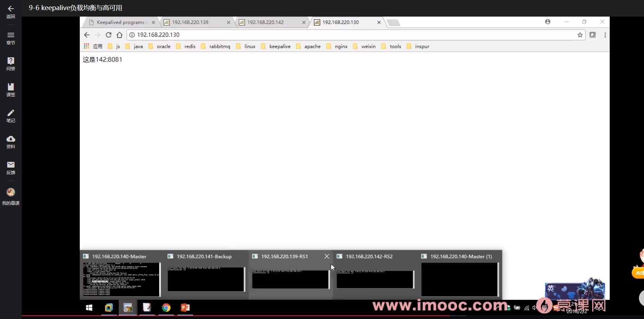The image size is (644, 319).
Task: Open Chrome three-dot menu
Action: [x=605, y=35]
